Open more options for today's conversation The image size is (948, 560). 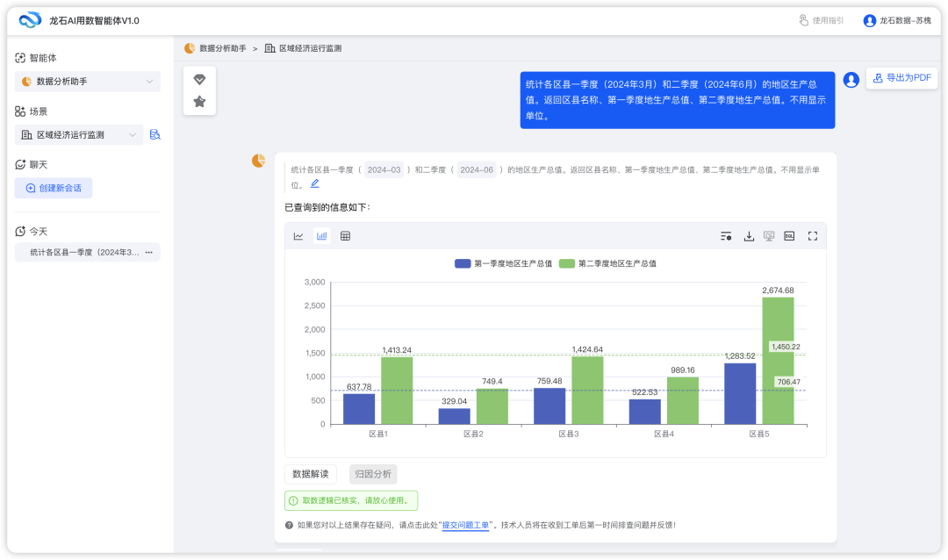(148, 253)
